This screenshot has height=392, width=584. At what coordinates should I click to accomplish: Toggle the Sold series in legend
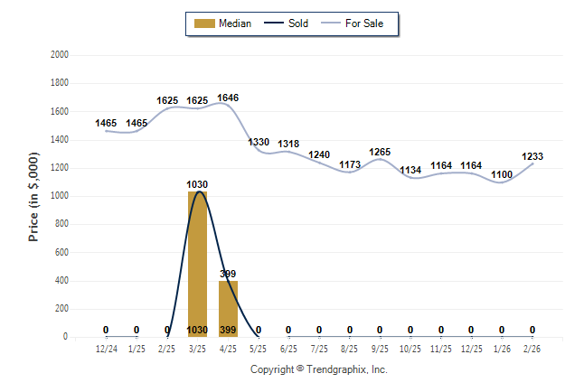click(298, 23)
